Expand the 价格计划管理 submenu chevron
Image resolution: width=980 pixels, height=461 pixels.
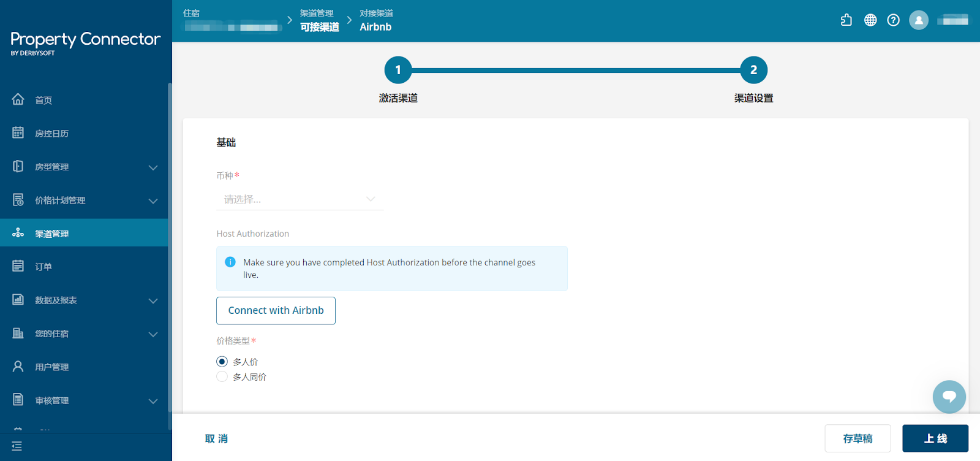[x=153, y=201]
